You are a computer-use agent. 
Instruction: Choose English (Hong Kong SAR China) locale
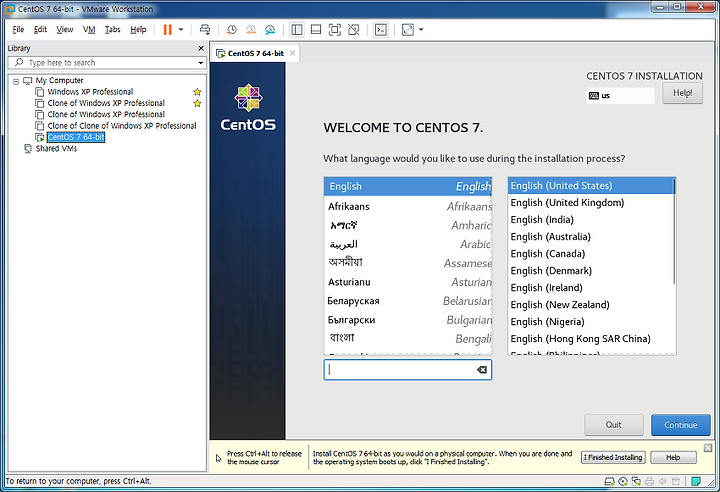(x=591, y=339)
